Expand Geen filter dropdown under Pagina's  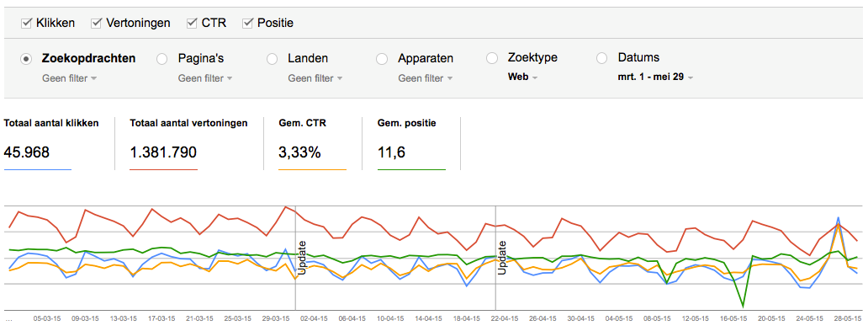(x=205, y=78)
